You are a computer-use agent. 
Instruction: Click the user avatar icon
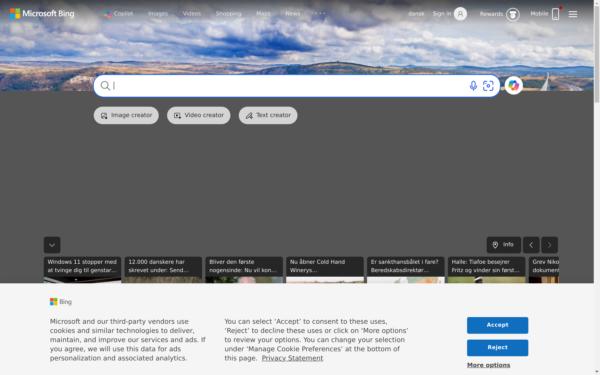click(460, 14)
